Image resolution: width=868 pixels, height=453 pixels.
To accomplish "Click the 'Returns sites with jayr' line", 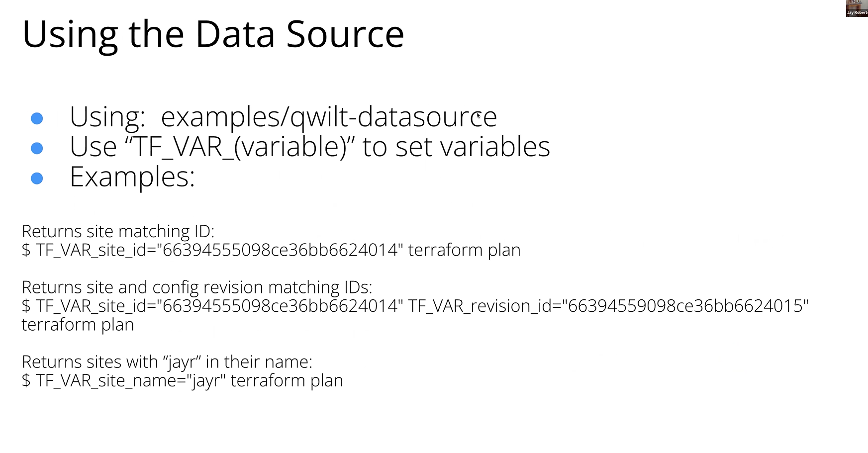I will (167, 362).
